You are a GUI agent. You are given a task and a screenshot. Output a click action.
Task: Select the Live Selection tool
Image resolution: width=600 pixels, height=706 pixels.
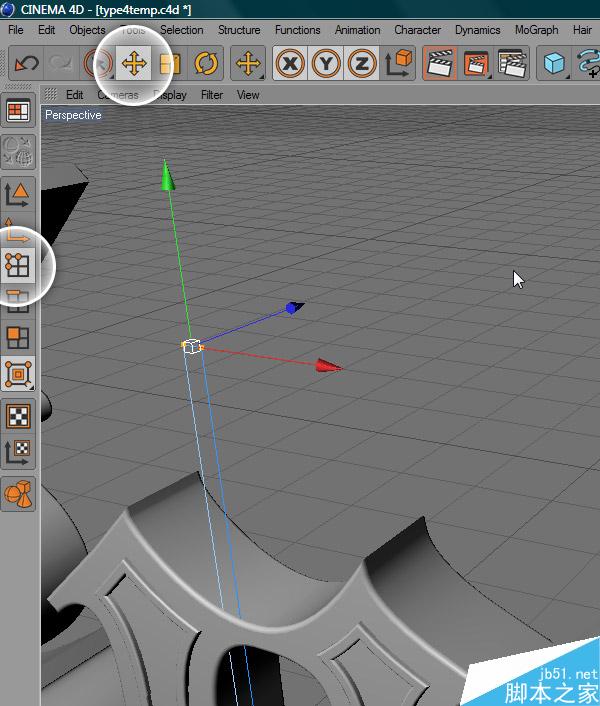[97, 63]
